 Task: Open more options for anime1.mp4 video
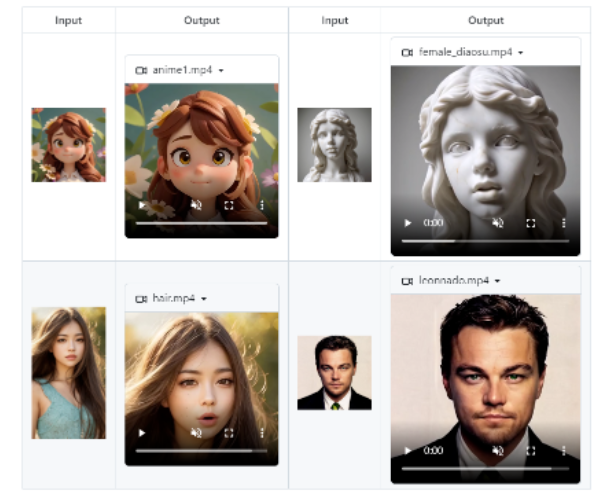(262, 205)
